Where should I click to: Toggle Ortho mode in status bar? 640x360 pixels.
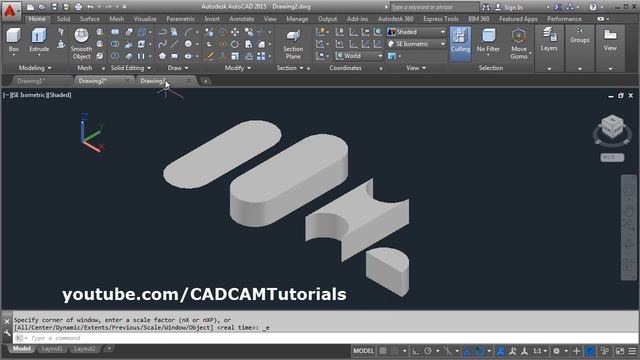(x=416, y=351)
